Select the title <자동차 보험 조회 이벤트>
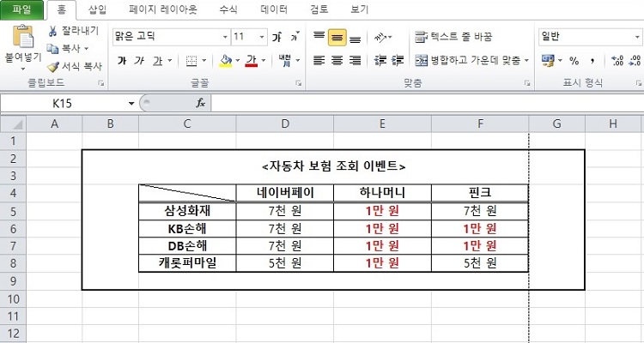Screen dimensions: 644x343 (x=333, y=166)
